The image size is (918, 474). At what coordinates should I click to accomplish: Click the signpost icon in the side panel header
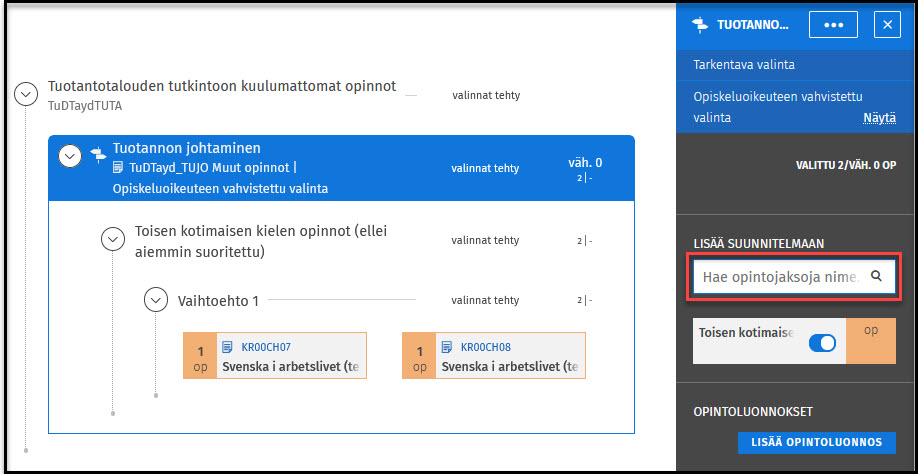click(x=699, y=24)
